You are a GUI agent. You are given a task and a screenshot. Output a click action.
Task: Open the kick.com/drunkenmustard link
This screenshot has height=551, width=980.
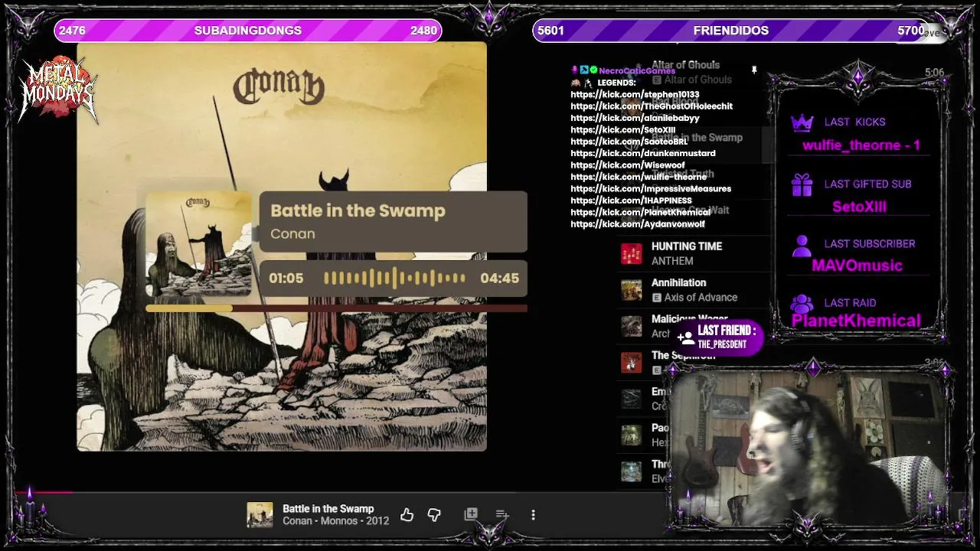point(643,153)
